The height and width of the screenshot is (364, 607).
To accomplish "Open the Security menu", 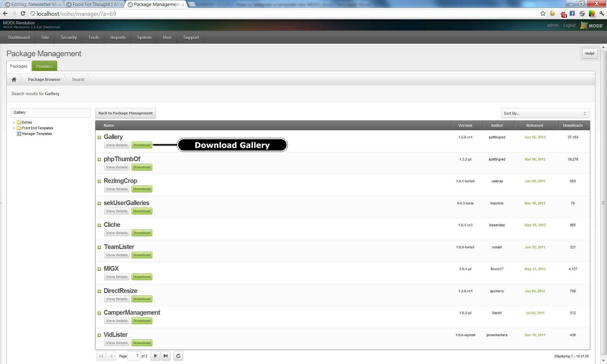I will 69,37.
